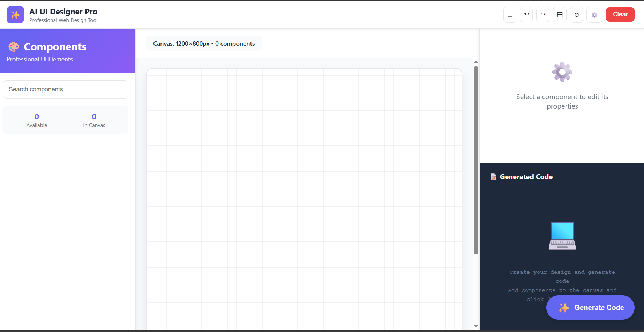
Task: Click the canvas scrollbar up arrow
Action: [476, 62]
